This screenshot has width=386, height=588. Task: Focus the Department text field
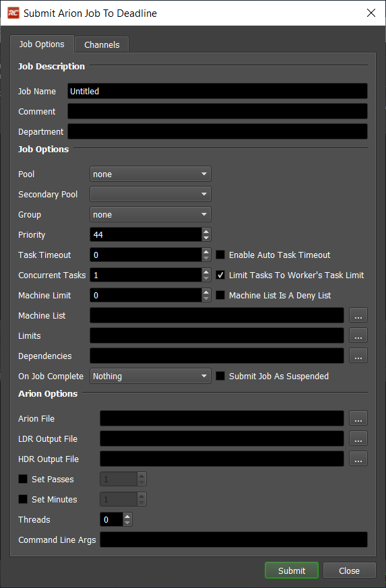[217, 131]
